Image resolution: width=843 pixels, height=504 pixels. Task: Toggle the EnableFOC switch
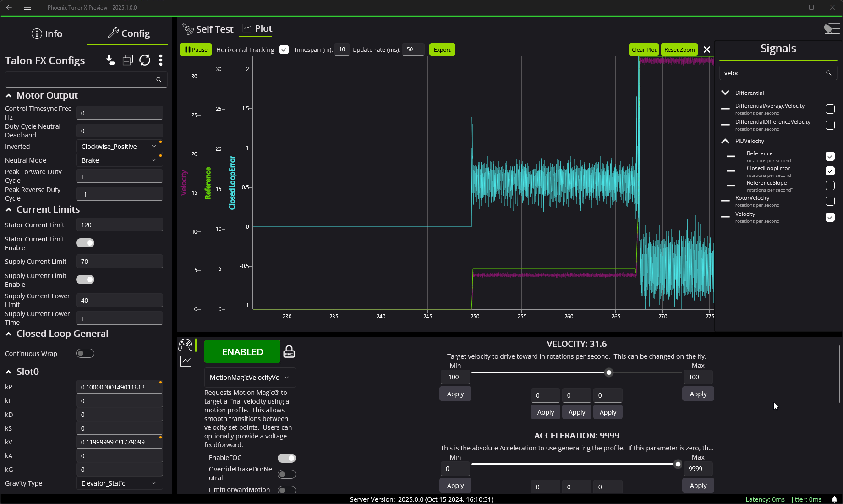point(287,458)
